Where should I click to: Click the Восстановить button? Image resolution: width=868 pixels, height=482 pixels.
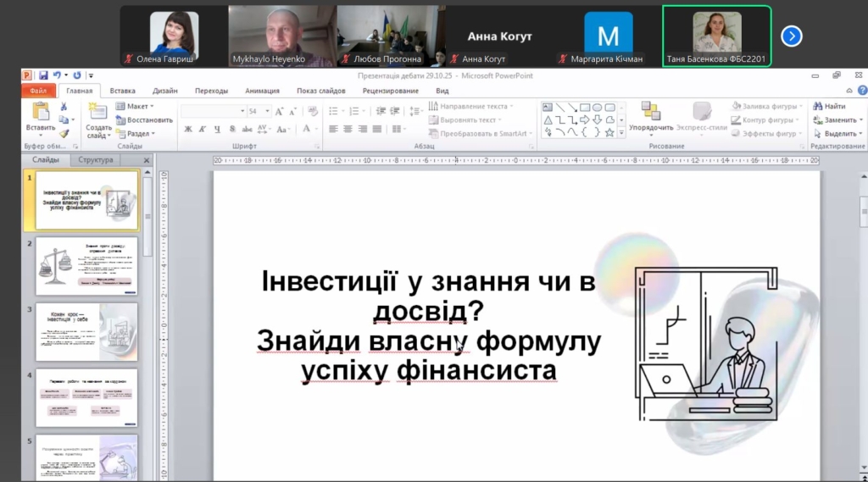pos(145,119)
